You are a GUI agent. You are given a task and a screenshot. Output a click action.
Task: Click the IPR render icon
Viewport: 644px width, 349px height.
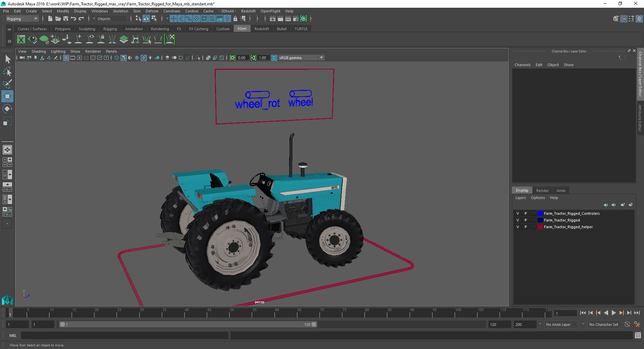pyautogui.click(x=288, y=19)
